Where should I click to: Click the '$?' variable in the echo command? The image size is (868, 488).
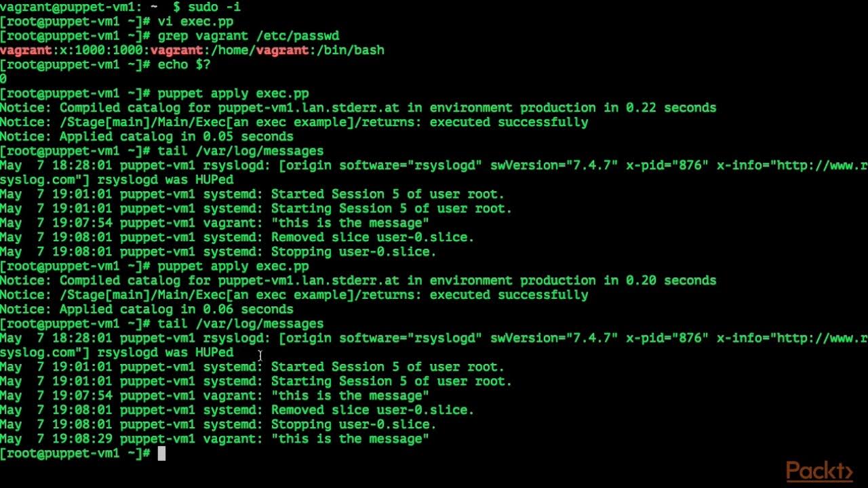point(203,65)
